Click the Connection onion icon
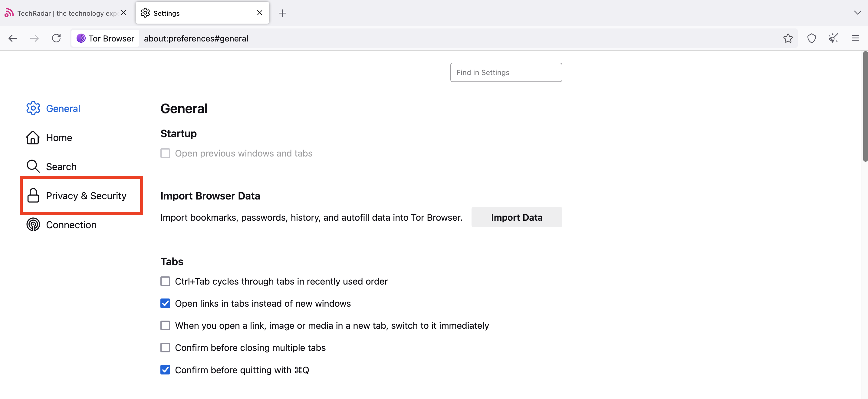This screenshot has width=868, height=399. 33,224
